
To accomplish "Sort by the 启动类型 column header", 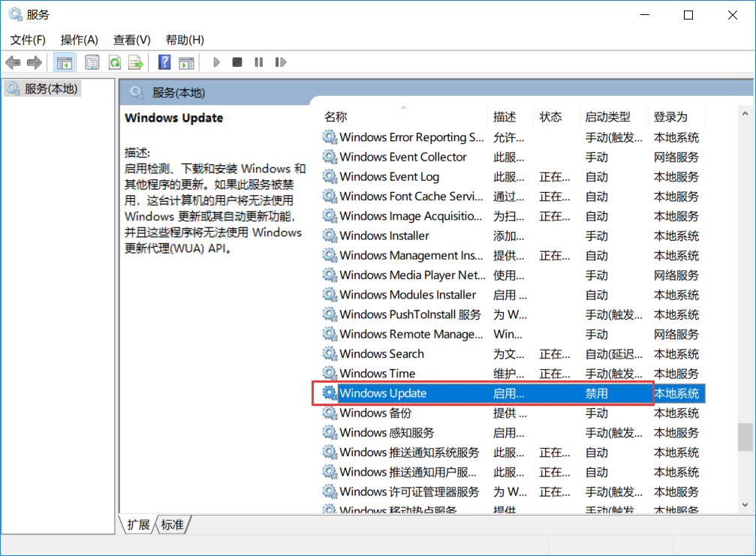I will 613,116.
